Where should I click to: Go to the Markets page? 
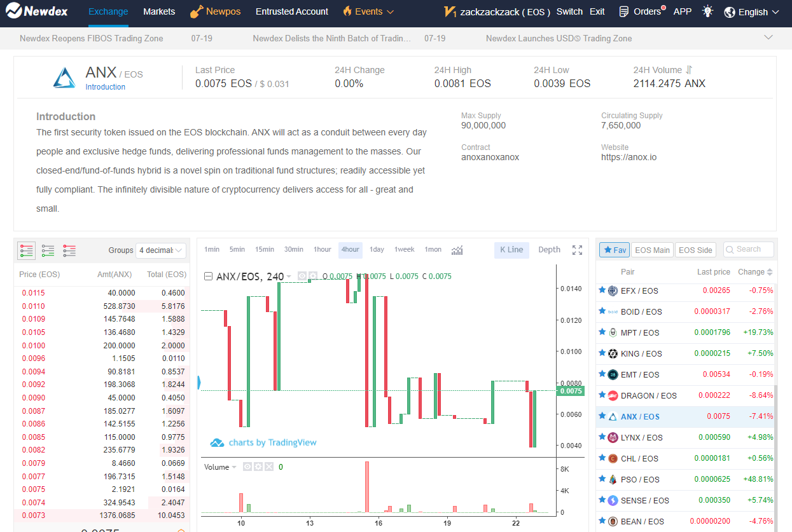(x=159, y=11)
